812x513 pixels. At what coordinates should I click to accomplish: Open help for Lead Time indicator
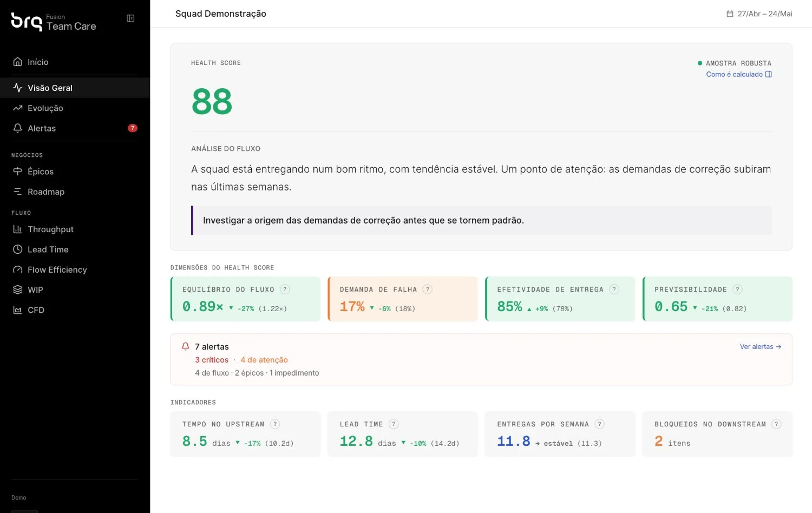tap(394, 424)
